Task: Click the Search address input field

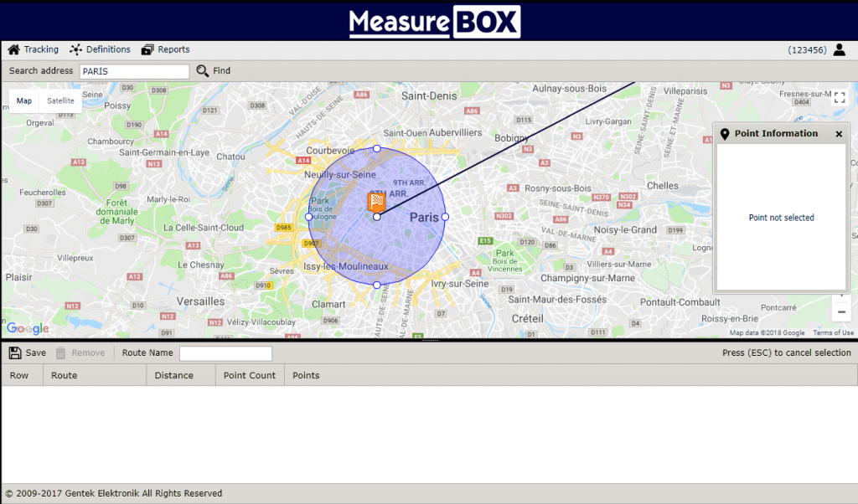Action: point(134,71)
